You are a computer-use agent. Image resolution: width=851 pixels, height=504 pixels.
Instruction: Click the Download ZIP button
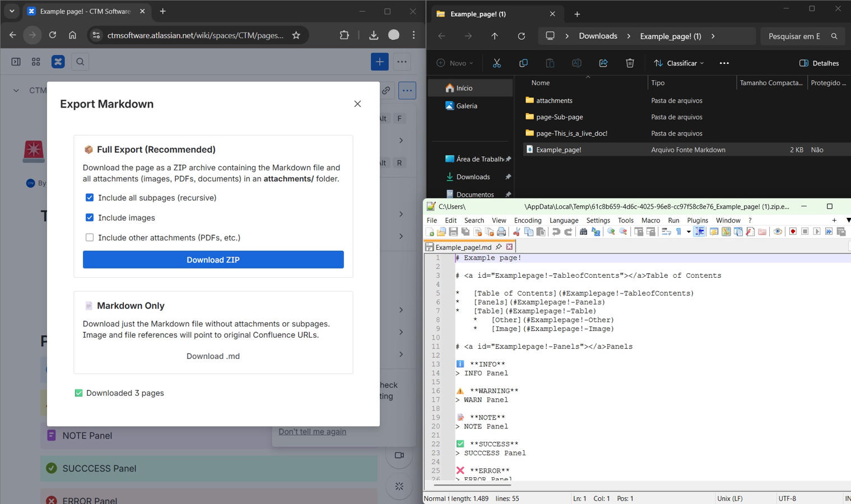pyautogui.click(x=213, y=260)
